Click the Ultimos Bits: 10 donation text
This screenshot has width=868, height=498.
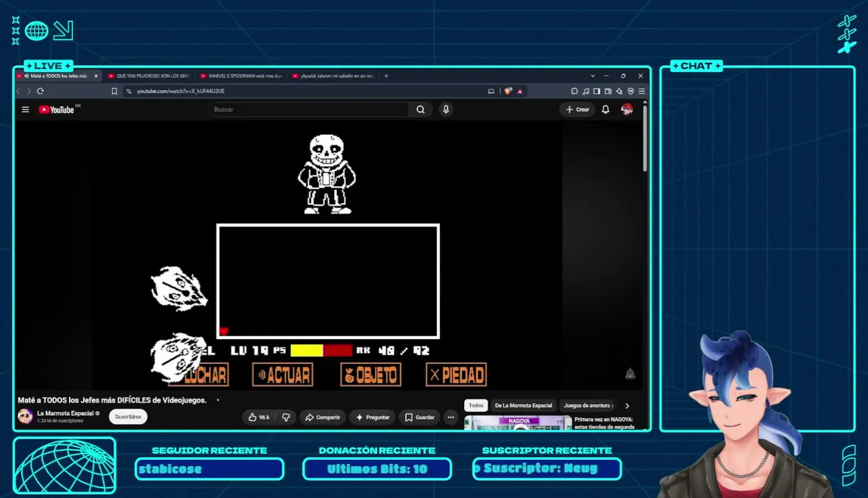[377, 469]
